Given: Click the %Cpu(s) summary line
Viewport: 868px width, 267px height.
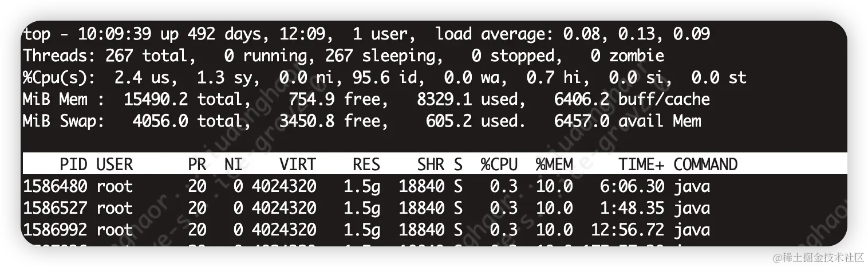Looking at the screenshot, I should click(x=385, y=77).
